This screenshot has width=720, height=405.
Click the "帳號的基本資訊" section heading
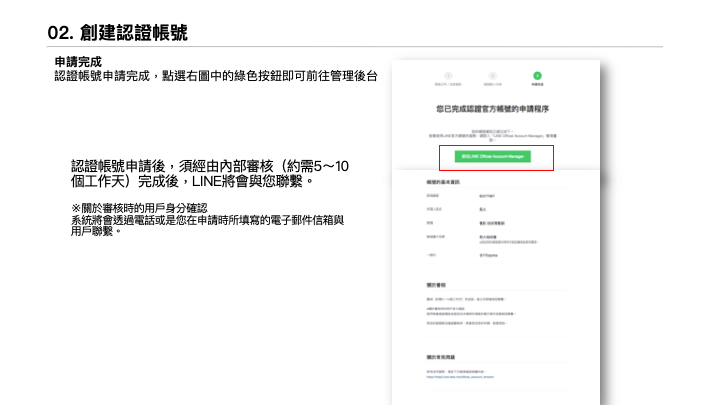coord(442,183)
